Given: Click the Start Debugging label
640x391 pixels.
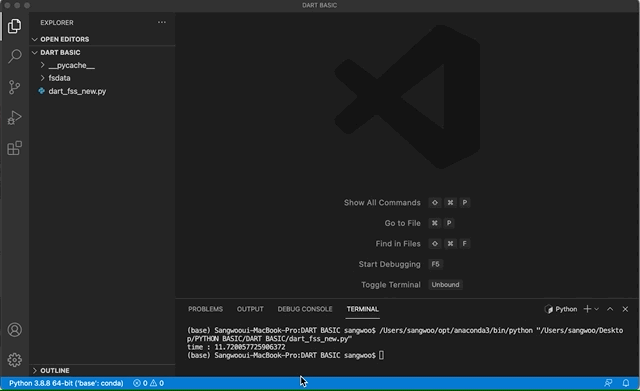Looking at the screenshot, I should pos(389,264).
